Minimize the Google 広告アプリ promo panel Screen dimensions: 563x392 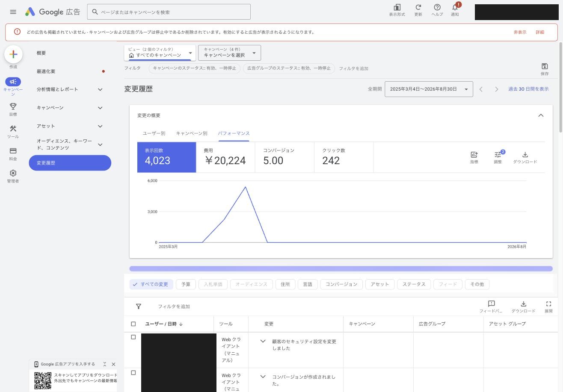[104, 364]
